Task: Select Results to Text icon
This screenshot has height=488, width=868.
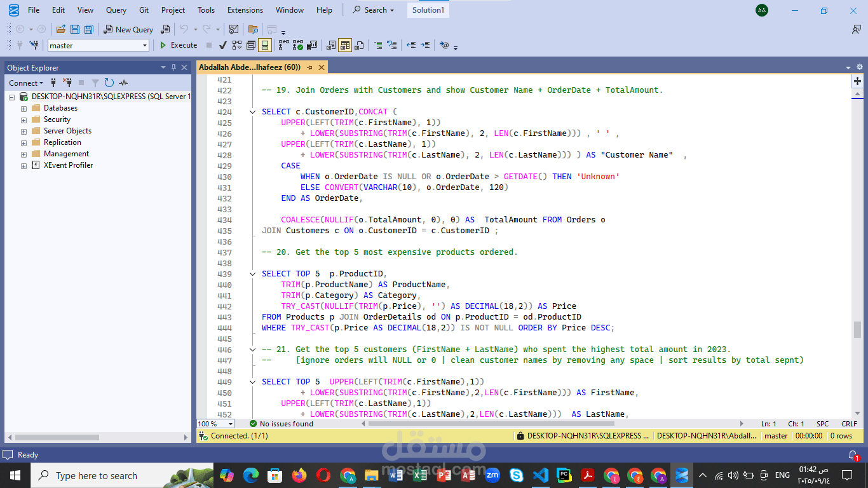Action: pos(331,45)
